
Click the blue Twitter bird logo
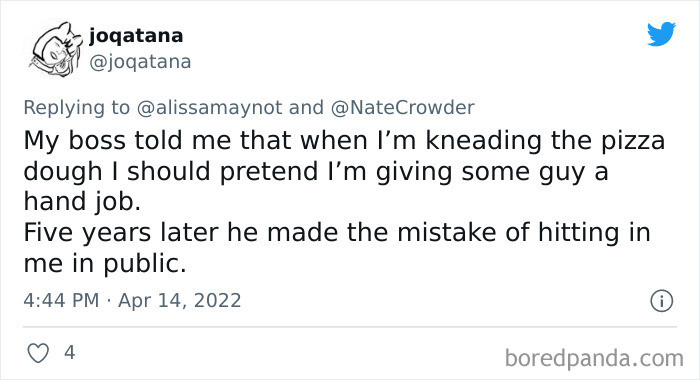click(661, 33)
